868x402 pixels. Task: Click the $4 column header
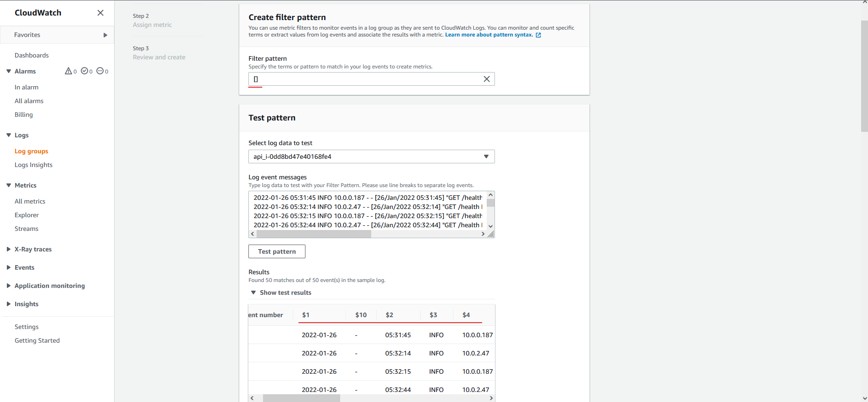click(466, 315)
